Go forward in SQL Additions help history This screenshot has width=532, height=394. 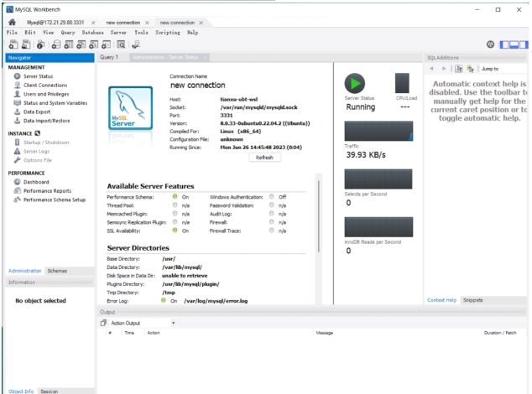(444, 69)
